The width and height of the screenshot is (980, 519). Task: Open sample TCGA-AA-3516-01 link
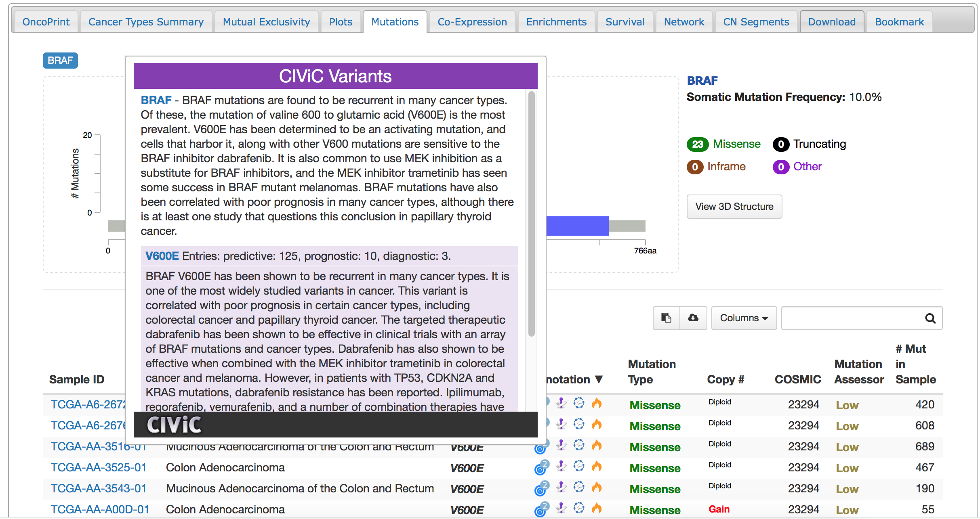(98, 446)
